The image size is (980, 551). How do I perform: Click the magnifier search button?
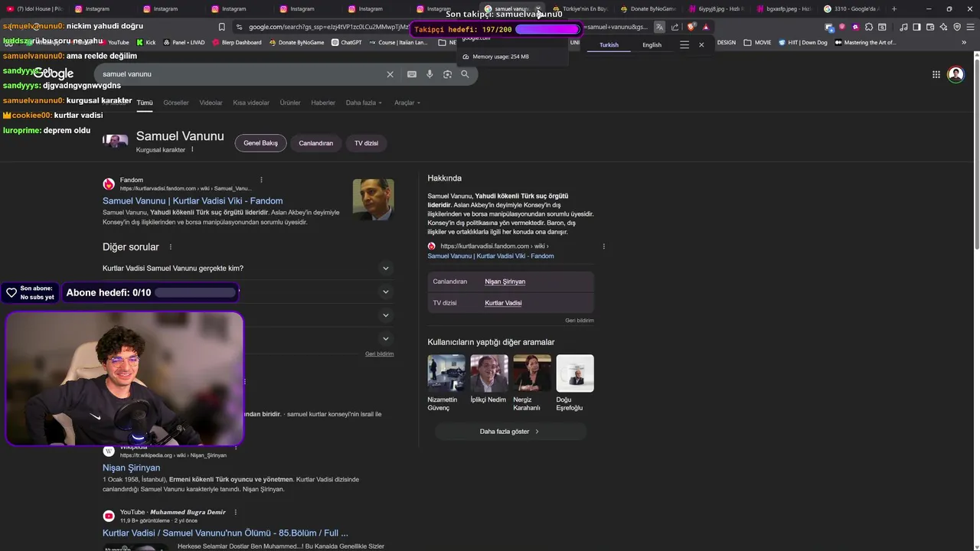pos(465,74)
